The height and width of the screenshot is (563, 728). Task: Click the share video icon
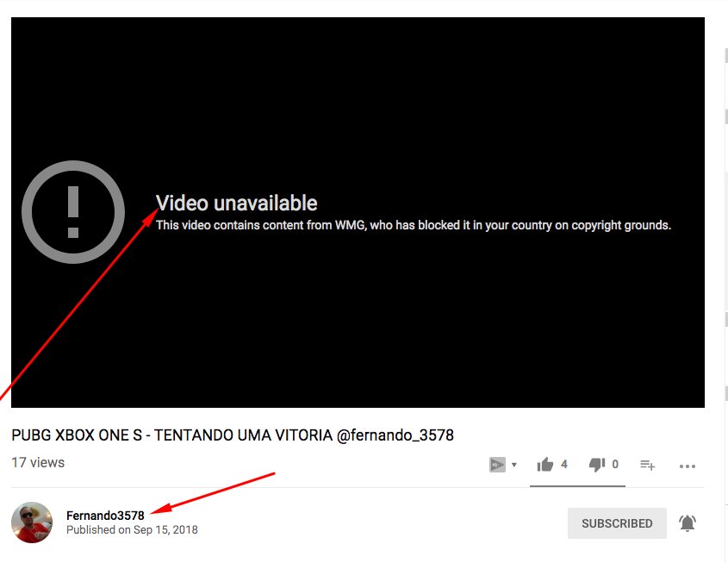pyautogui.click(x=497, y=465)
